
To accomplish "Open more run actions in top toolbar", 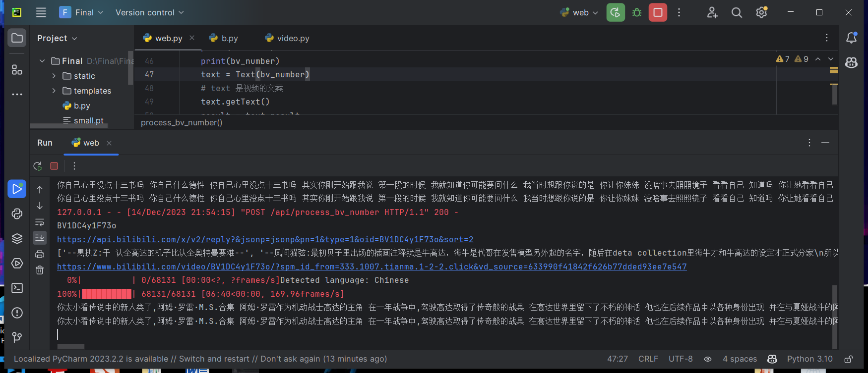I will click(x=679, y=12).
